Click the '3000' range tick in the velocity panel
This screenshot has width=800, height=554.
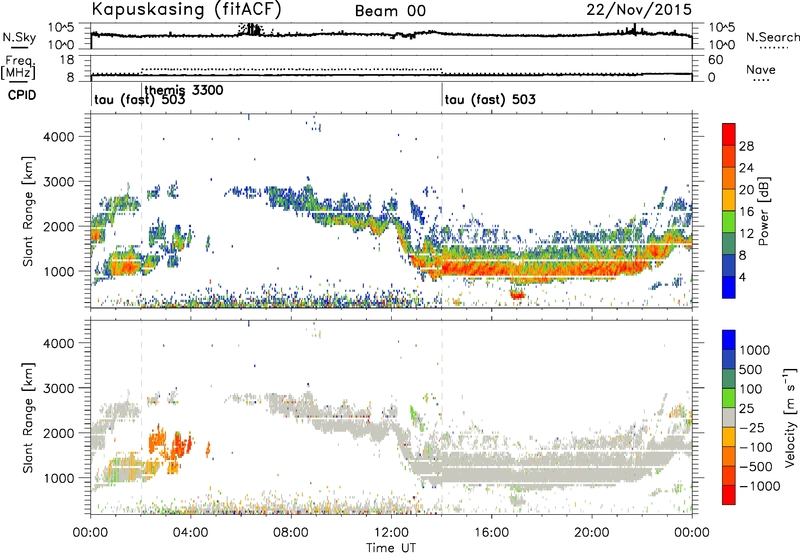(x=59, y=388)
